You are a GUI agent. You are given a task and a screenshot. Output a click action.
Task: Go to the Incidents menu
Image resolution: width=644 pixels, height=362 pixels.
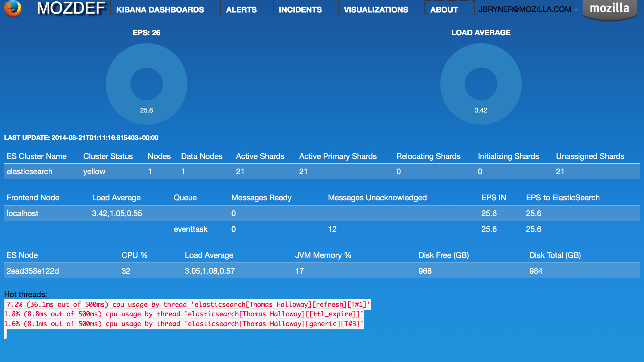pyautogui.click(x=300, y=10)
